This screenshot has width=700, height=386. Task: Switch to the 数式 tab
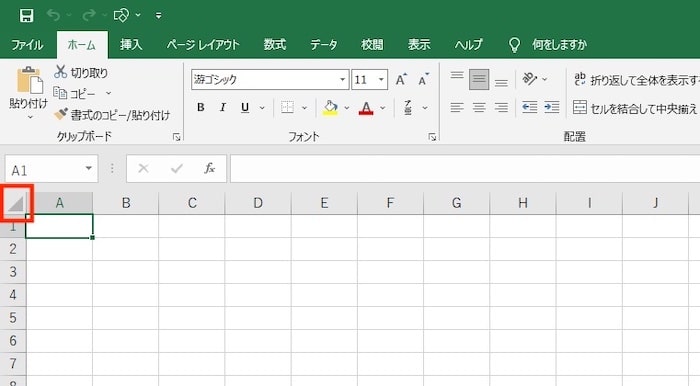[275, 45]
